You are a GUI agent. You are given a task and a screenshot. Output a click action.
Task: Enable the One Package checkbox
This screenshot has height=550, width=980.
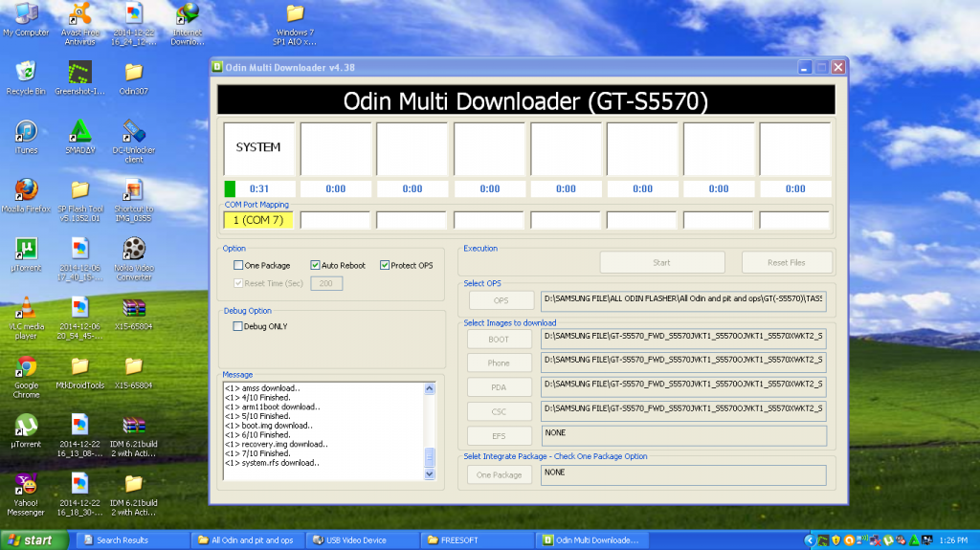[239, 265]
